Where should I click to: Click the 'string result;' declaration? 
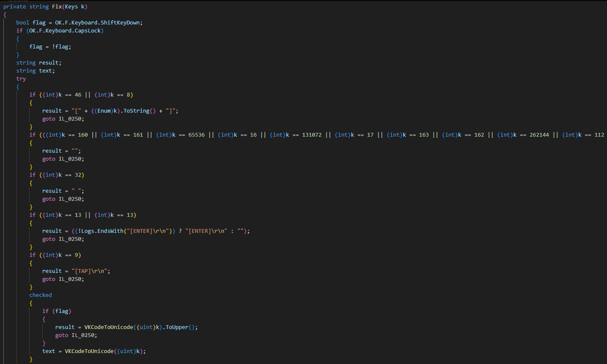tap(39, 63)
